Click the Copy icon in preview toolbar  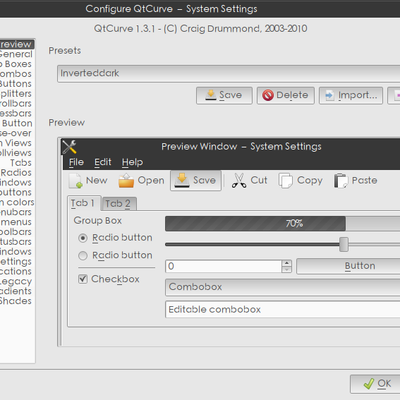click(286, 181)
